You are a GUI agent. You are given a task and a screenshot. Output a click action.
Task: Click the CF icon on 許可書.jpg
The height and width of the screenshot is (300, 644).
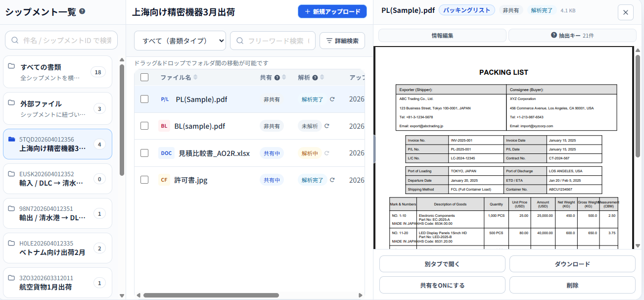coord(165,180)
